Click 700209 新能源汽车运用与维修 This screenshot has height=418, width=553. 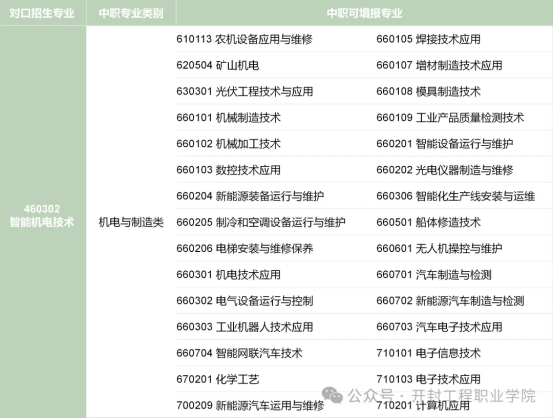pos(250,405)
